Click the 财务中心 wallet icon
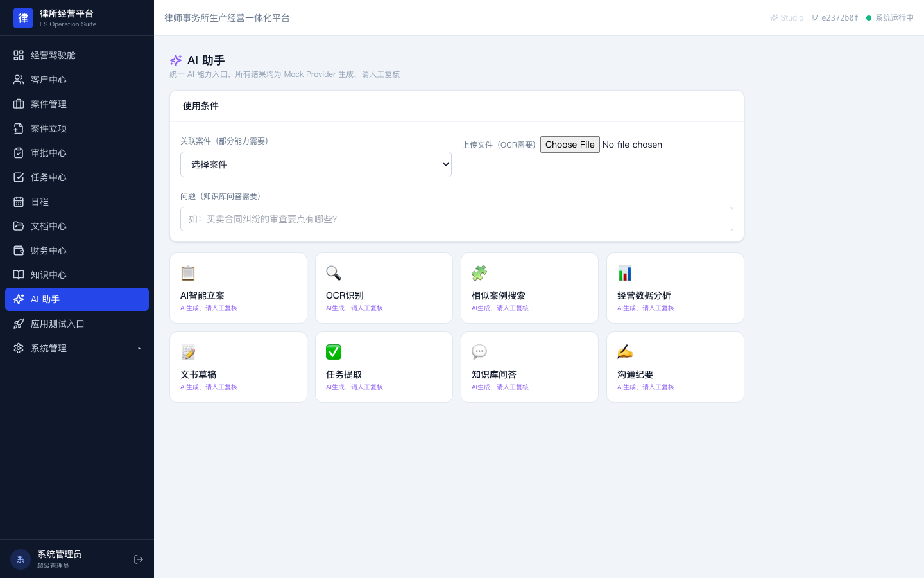The height and width of the screenshot is (578, 924). click(x=19, y=250)
